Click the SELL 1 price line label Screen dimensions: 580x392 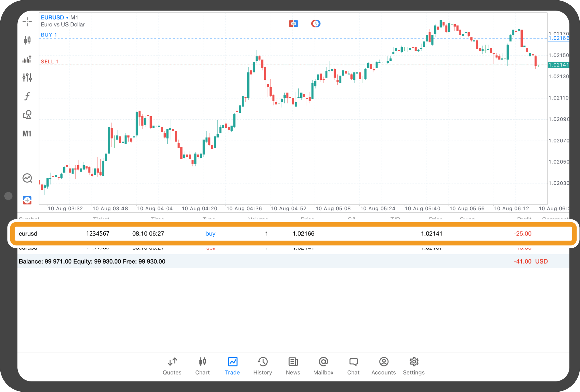tap(50, 62)
